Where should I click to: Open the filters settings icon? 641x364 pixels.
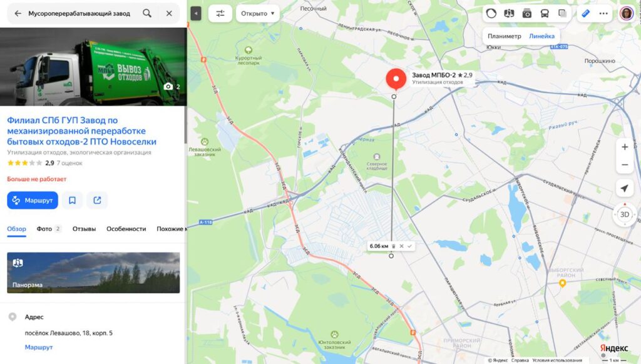click(220, 14)
